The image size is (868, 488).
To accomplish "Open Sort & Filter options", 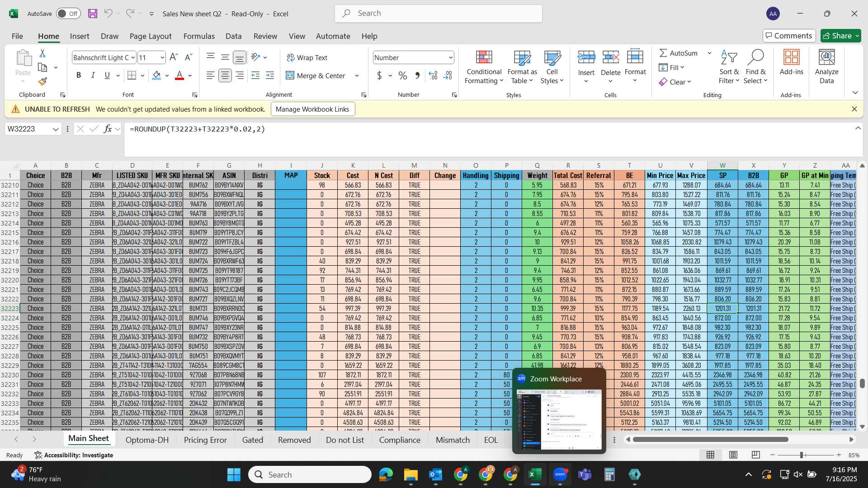I will point(729,67).
